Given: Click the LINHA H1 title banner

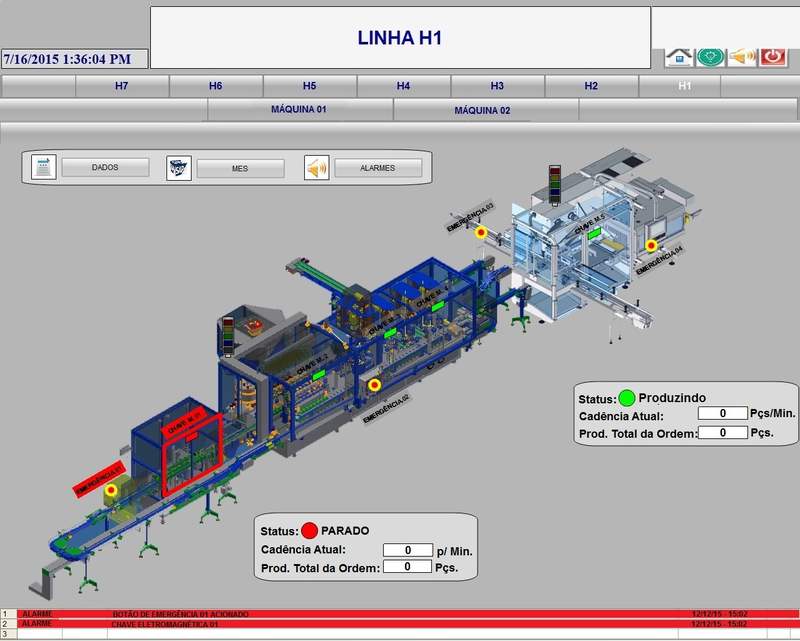Looking at the screenshot, I should tap(401, 38).
